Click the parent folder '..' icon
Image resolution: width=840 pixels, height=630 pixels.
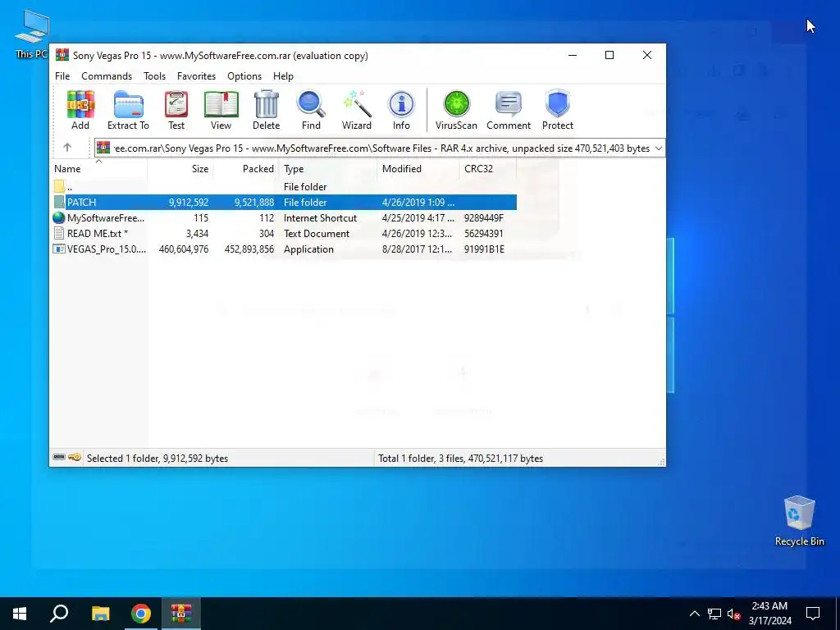click(x=59, y=186)
